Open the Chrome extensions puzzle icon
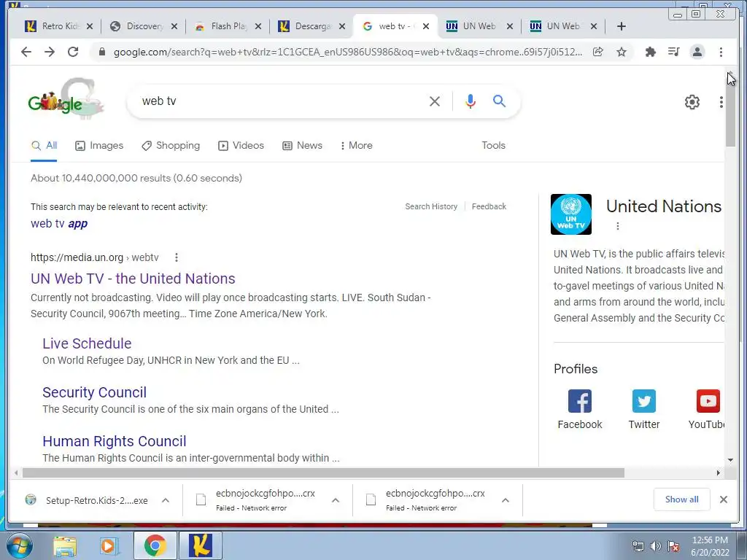Image resolution: width=747 pixels, height=560 pixels. click(650, 52)
